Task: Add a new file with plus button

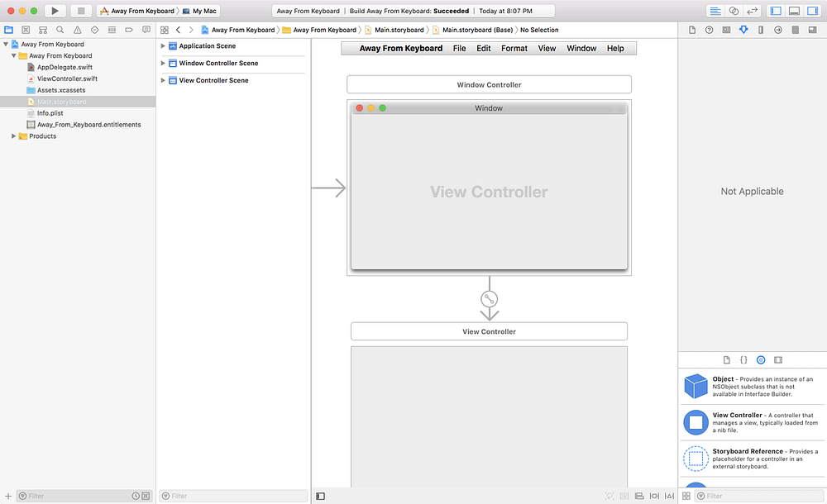Action: [8, 496]
